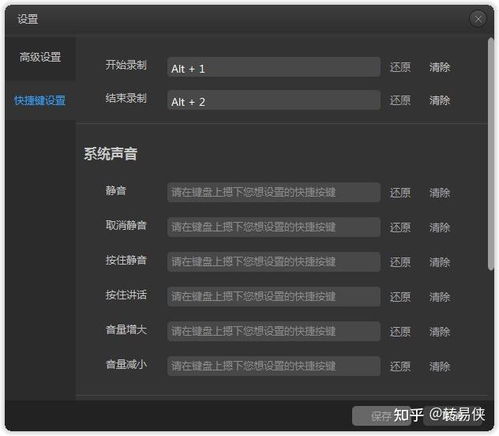Clear the 音量增大 shortcut with 清除
Viewport: 499px width, 436px height.
439,332
